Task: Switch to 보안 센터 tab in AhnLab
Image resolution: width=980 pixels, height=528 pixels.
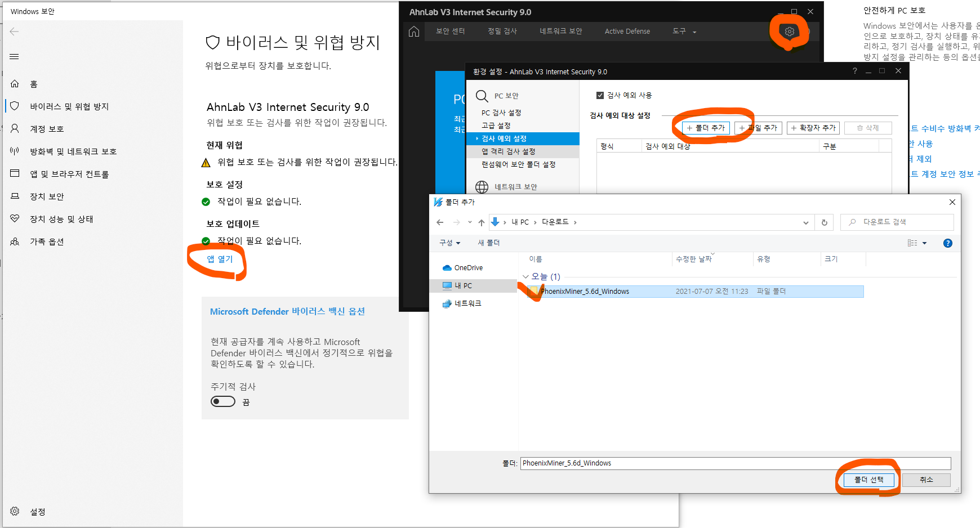Action: pos(450,32)
